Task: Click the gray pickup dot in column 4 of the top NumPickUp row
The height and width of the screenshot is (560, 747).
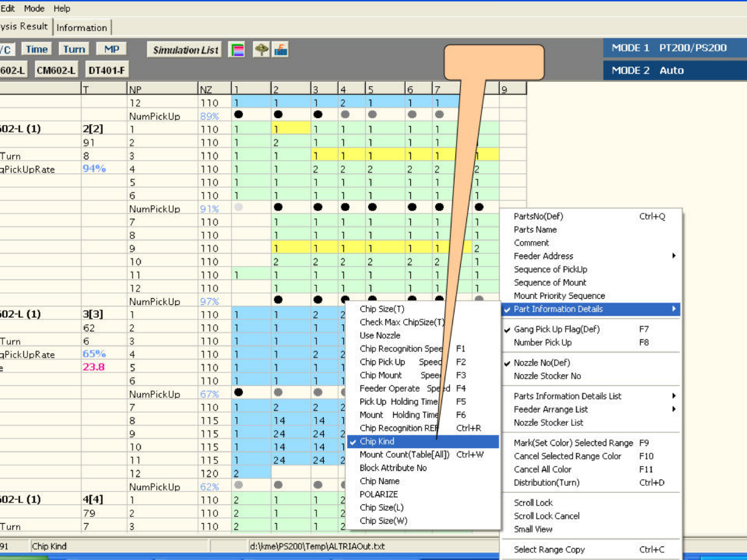Action: tap(345, 115)
